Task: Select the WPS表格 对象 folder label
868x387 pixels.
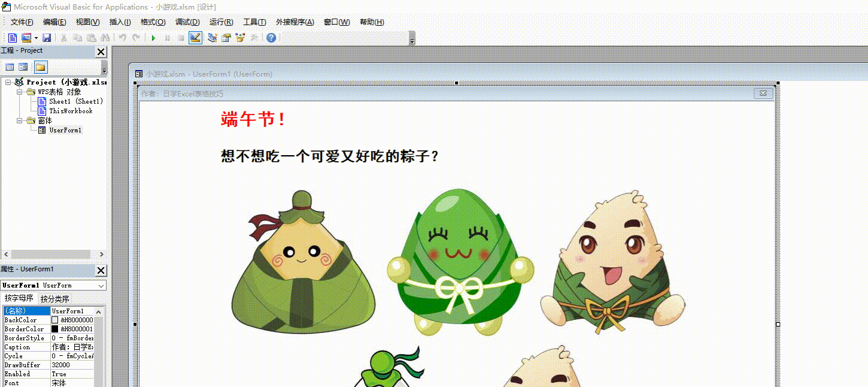Action: [x=59, y=92]
